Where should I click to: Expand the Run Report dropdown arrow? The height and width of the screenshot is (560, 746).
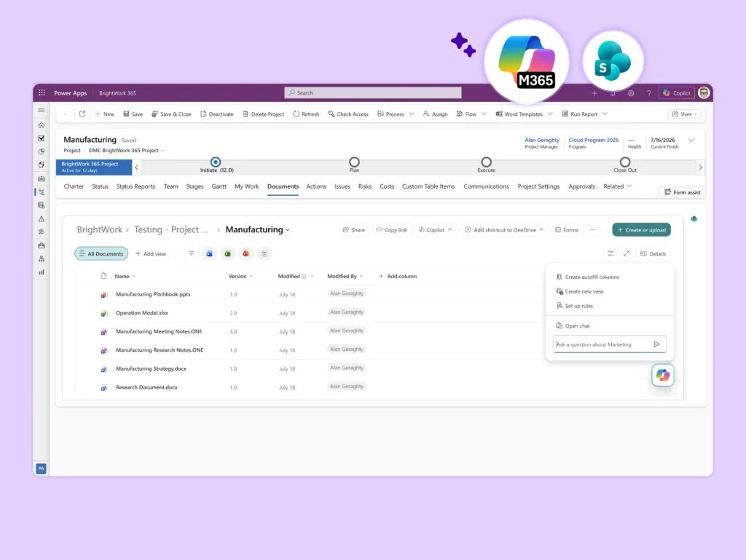(x=605, y=114)
